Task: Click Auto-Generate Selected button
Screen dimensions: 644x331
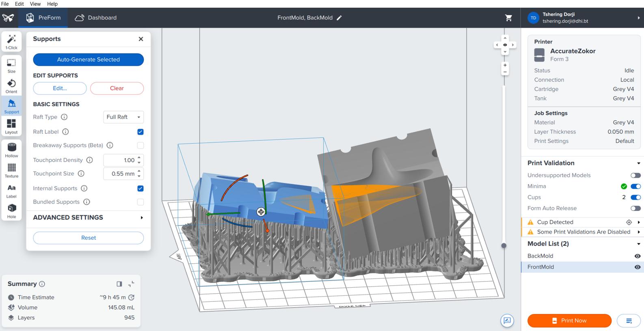Action: click(89, 60)
